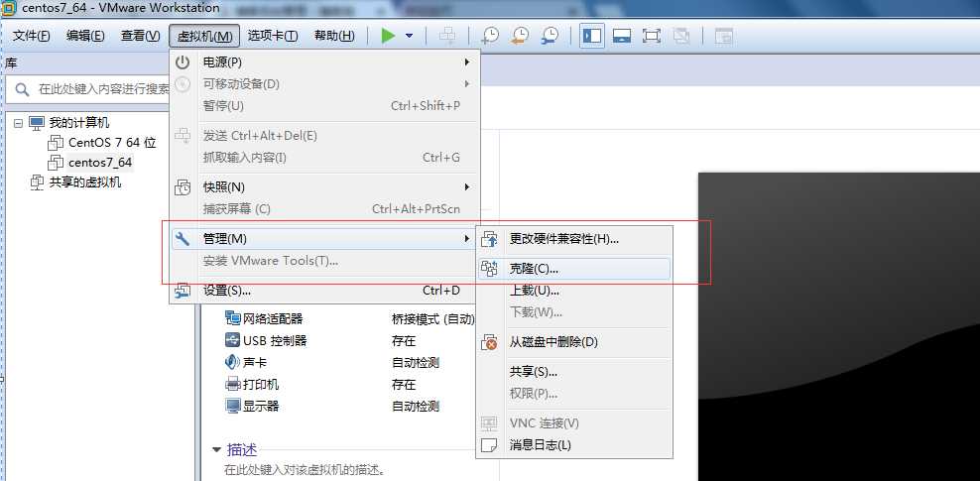Click the settings icon beside 设置(S)

click(183, 291)
